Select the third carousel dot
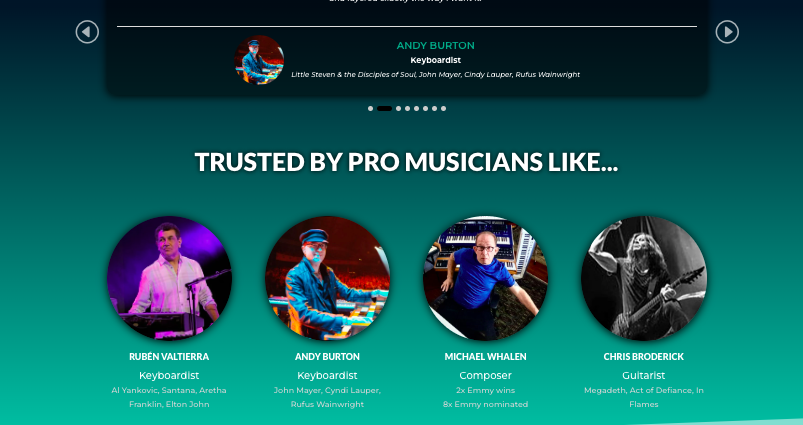This screenshot has height=425, width=803. click(398, 109)
